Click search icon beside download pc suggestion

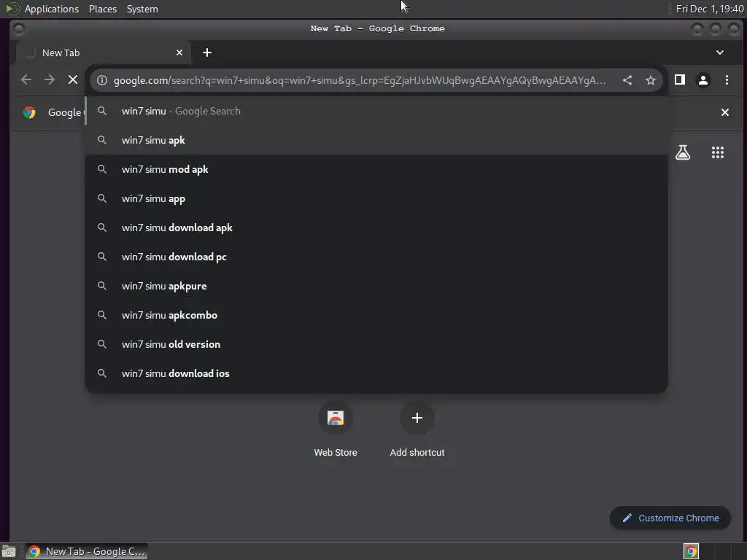[x=102, y=257]
